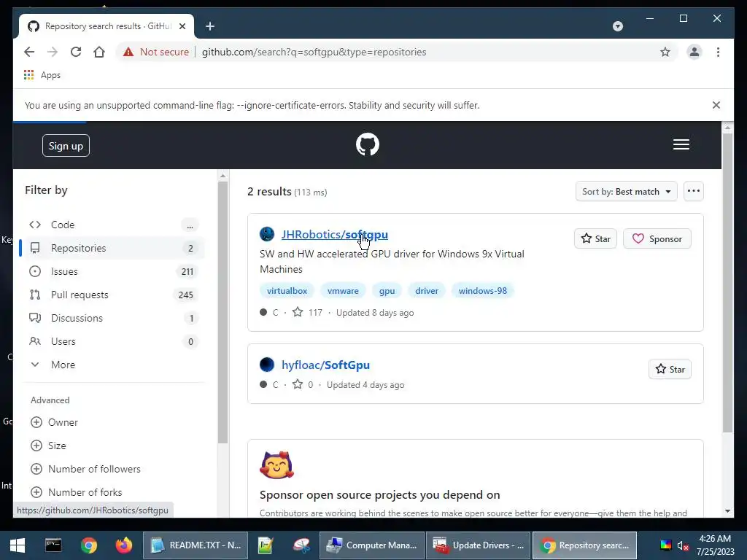Star the hyfloac/SoftGpu repository
Image resolution: width=747 pixels, height=560 pixels.
click(x=670, y=369)
